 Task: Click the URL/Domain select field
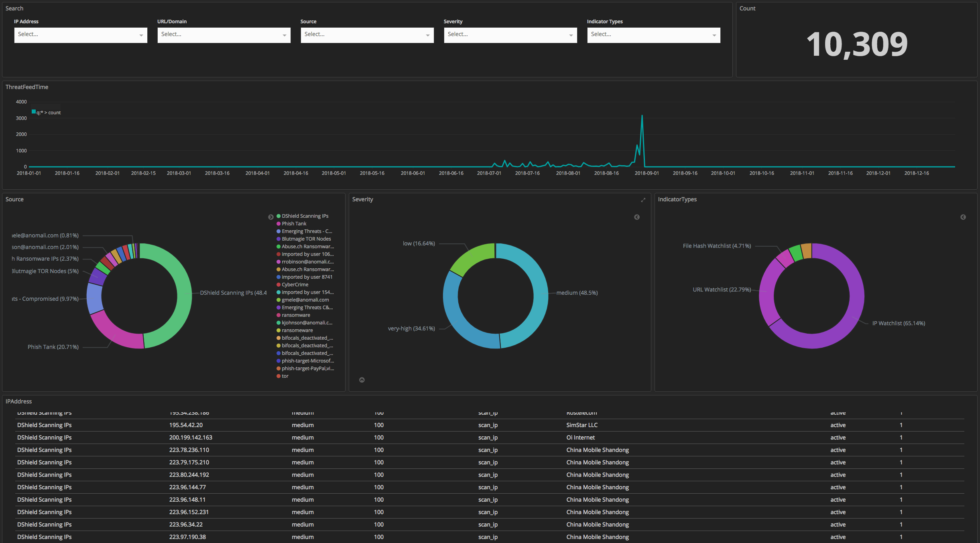click(x=224, y=35)
